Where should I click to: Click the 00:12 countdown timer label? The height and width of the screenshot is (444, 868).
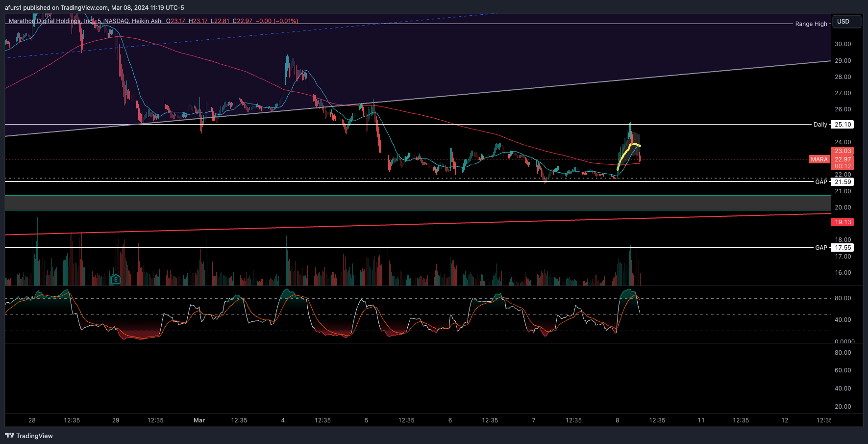(843, 166)
